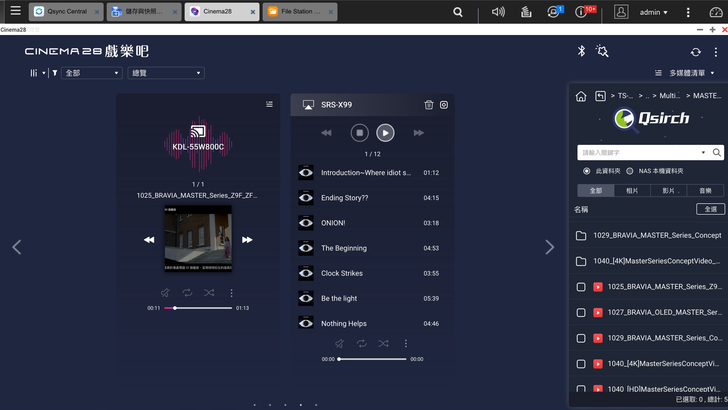Go to previous track on SRS-X99
Image resolution: width=728 pixels, height=410 pixels.
(326, 133)
